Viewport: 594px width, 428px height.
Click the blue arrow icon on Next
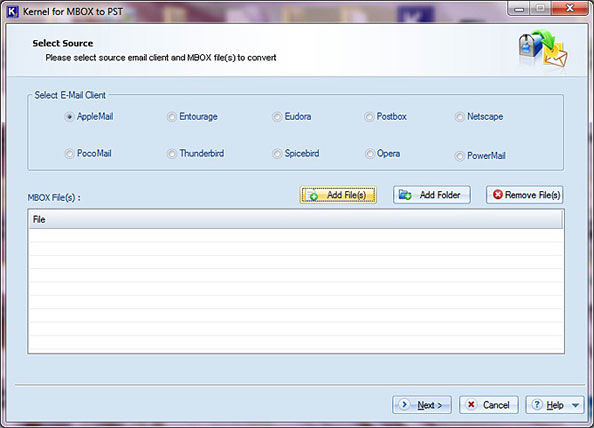tap(405, 405)
